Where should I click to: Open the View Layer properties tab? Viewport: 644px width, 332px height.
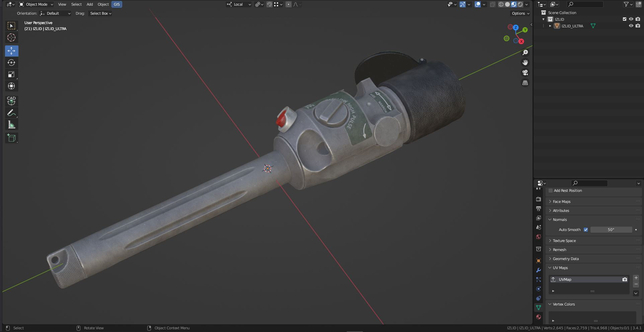coord(539,218)
